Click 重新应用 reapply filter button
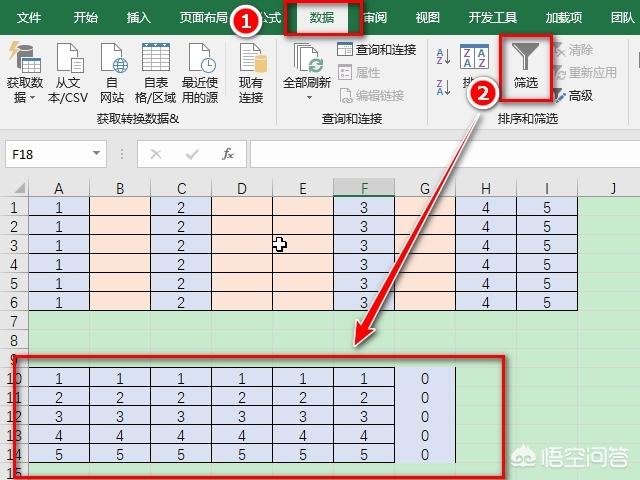Screen dimensions: 640x480 click(x=586, y=73)
